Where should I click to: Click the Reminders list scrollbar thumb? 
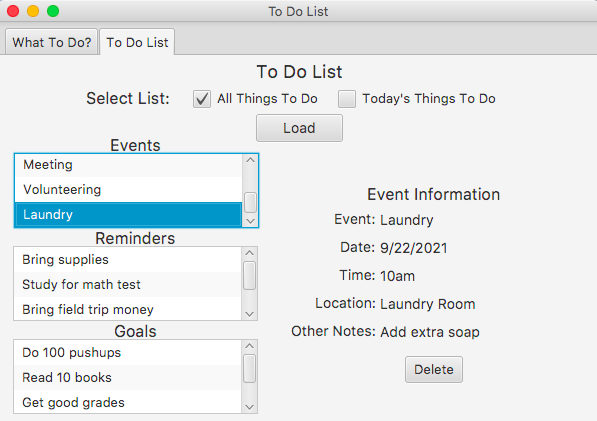[249, 276]
